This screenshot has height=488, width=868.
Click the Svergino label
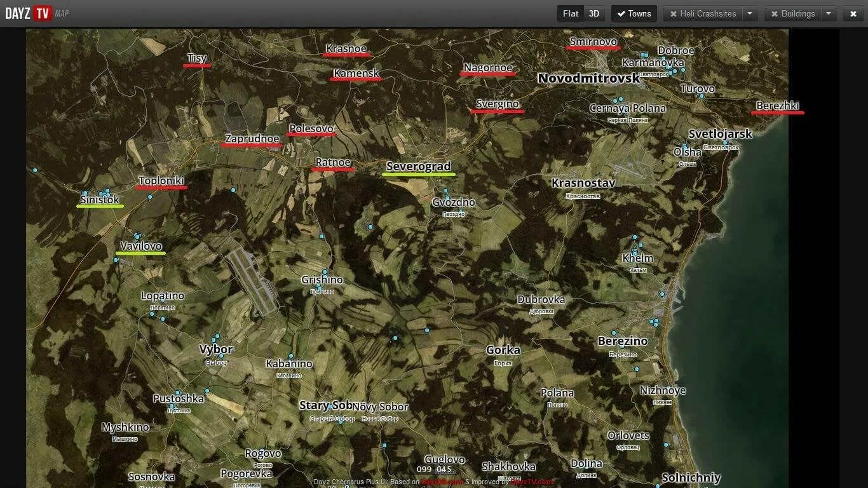tap(498, 104)
